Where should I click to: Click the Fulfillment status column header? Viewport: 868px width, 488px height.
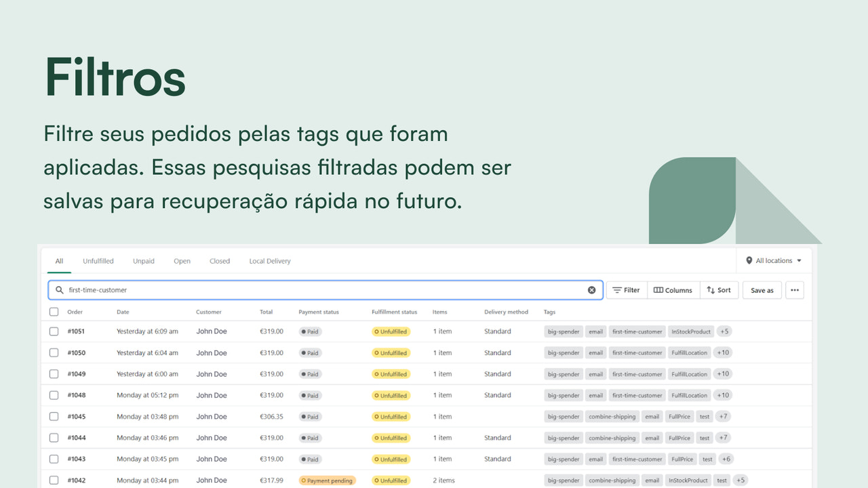[395, 312]
